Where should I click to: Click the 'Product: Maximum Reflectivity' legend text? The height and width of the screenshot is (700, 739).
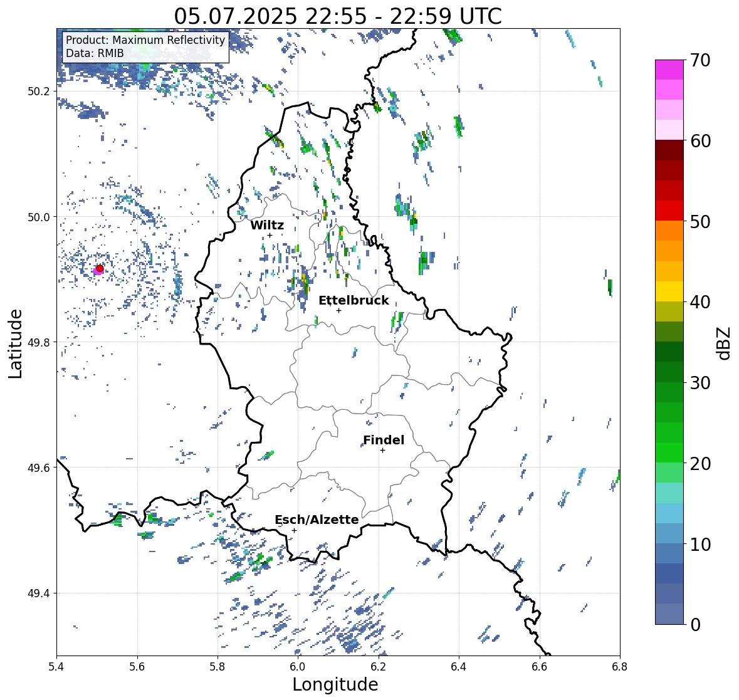point(145,40)
